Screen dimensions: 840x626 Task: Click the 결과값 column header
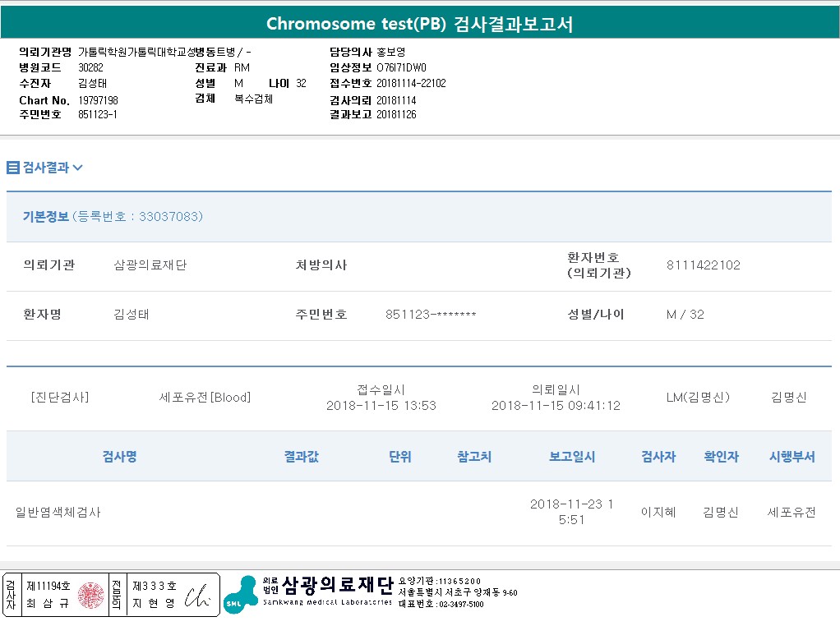pyautogui.click(x=301, y=457)
